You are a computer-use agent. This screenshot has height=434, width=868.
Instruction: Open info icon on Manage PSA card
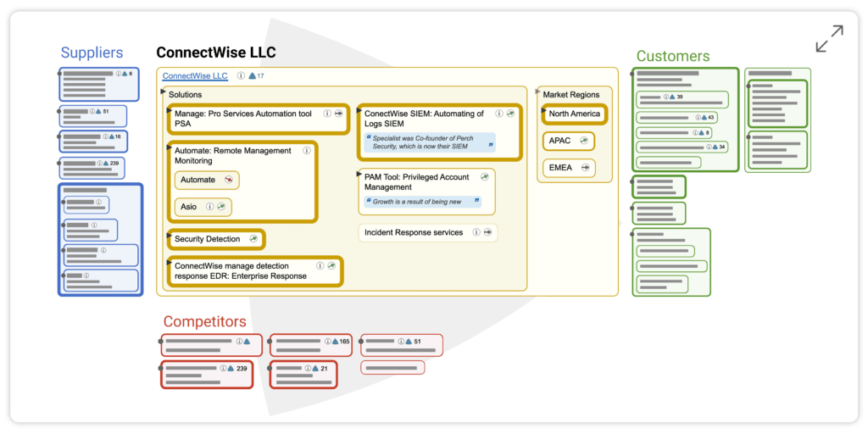pos(327,114)
